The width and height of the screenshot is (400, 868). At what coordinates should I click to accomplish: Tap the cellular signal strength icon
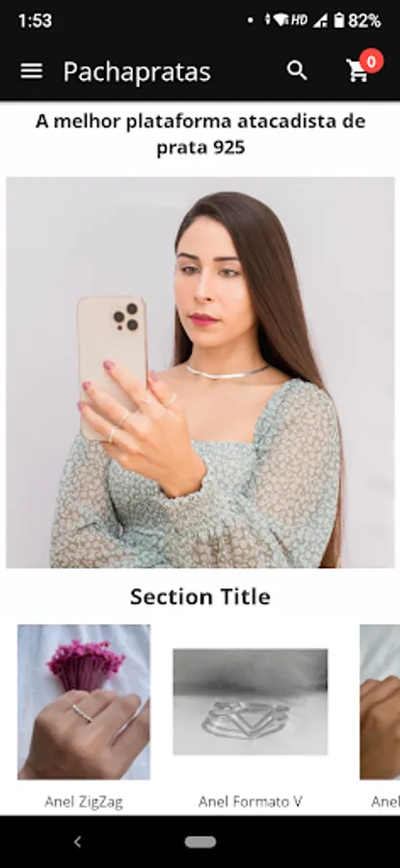[320, 21]
